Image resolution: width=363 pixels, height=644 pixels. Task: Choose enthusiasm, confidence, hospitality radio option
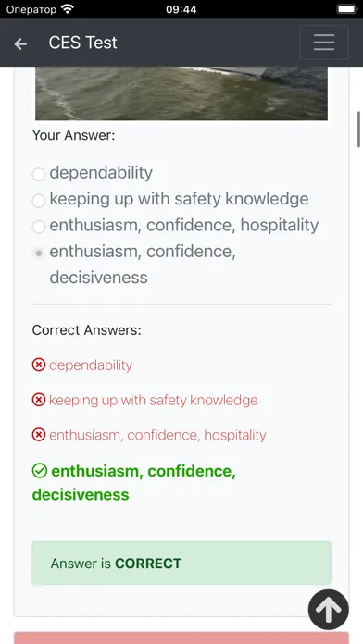tap(39, 227)
